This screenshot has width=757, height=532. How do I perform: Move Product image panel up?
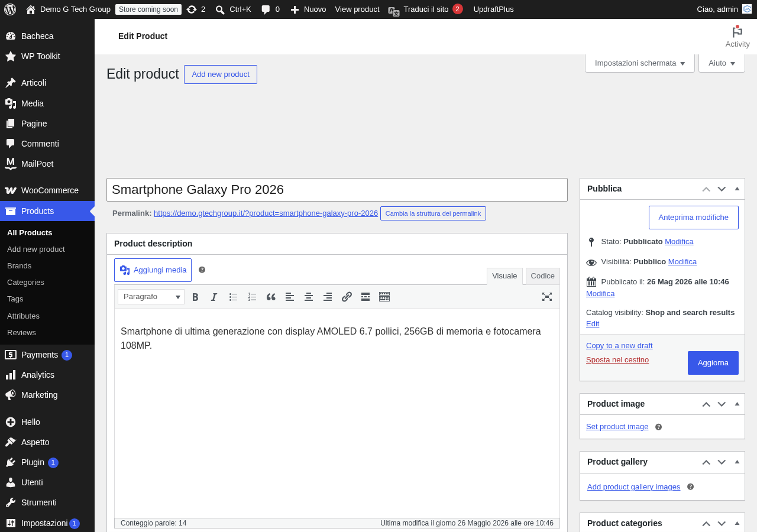point(706,404)
